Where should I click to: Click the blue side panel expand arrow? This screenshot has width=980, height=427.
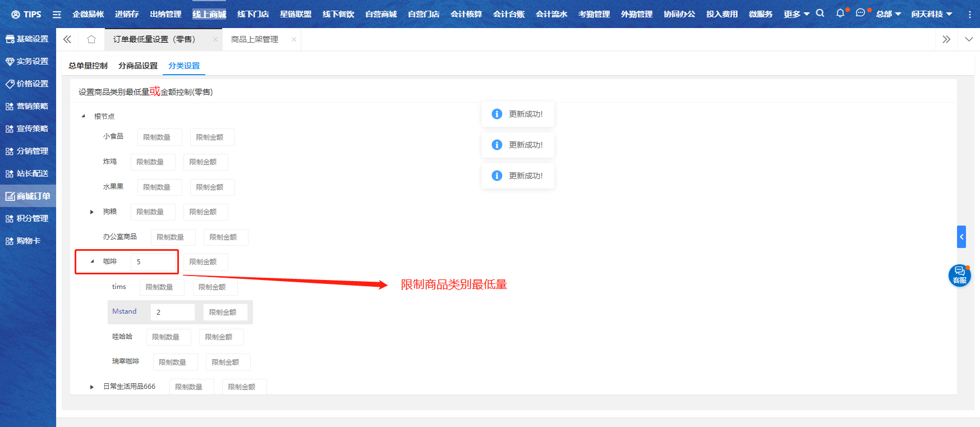(961, 237)
